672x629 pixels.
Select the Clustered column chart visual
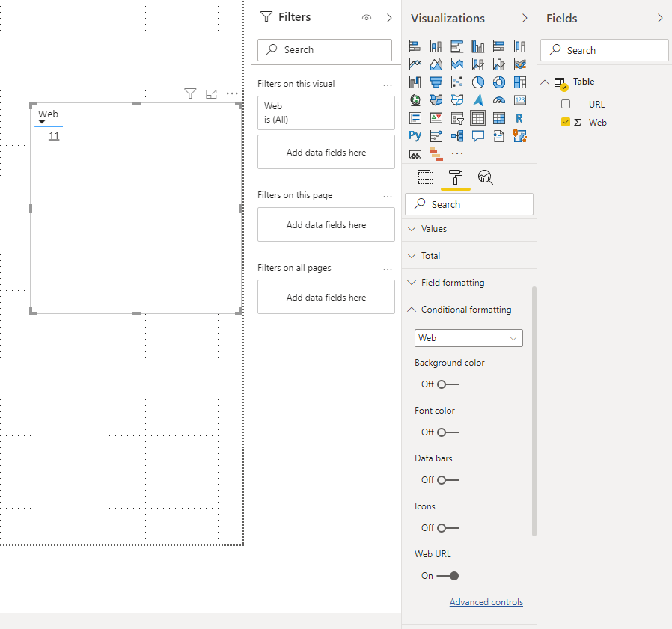pyautogui.click(x=478, y=46)
